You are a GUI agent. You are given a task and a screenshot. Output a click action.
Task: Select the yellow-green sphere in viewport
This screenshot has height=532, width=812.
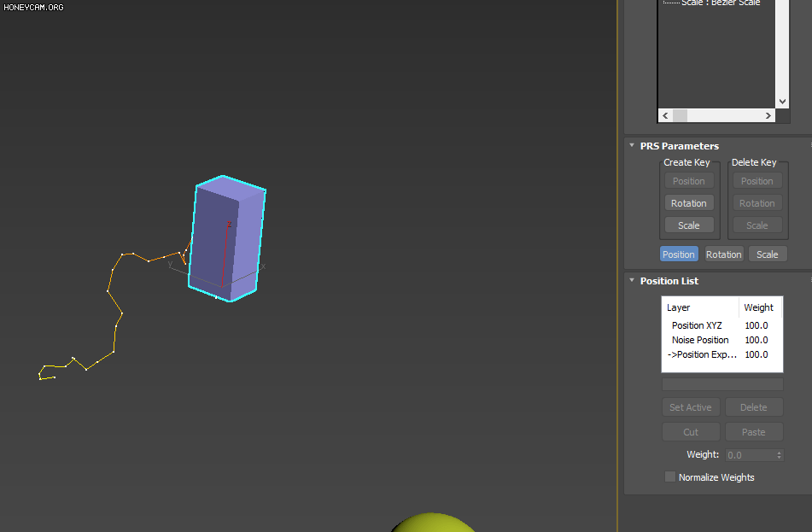click(434, 523)
